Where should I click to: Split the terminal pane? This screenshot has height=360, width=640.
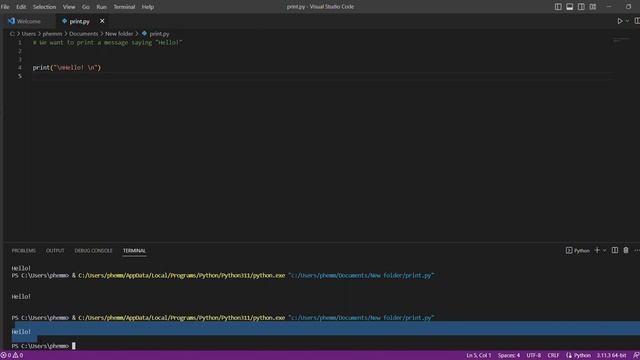pyautogui.click(x=615, y=250)
